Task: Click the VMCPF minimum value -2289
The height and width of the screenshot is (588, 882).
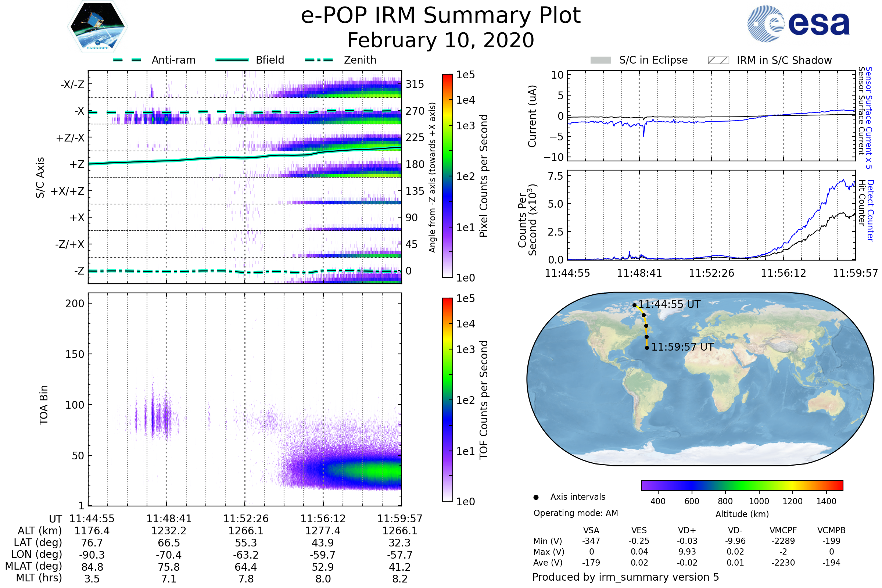Action: pos(783,541)
